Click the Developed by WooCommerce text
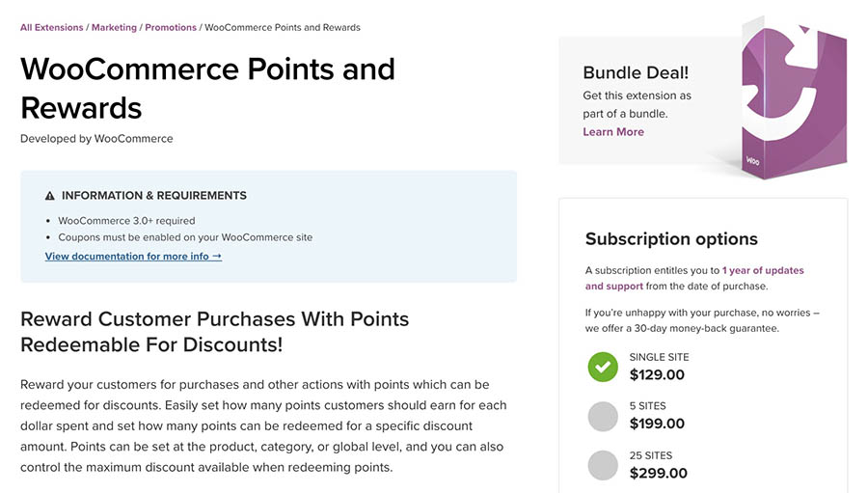868x493 pixels. pyautogui.click(x=96, y=139)
